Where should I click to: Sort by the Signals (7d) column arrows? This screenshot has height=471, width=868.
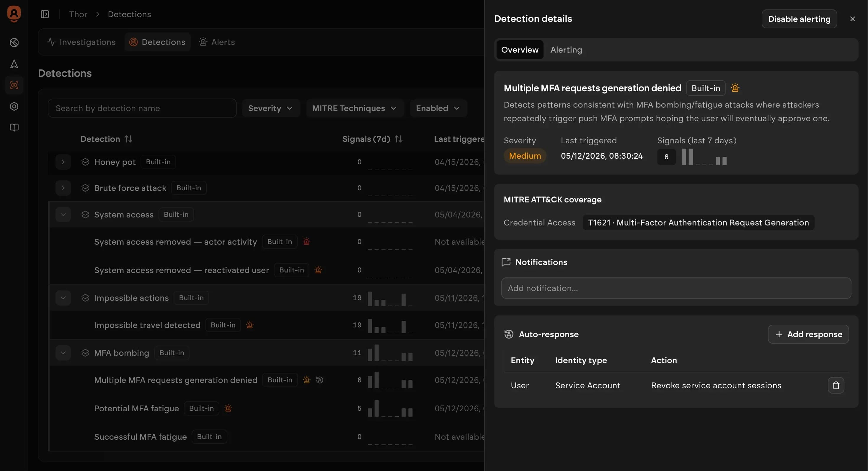click(x=399, y=139)
